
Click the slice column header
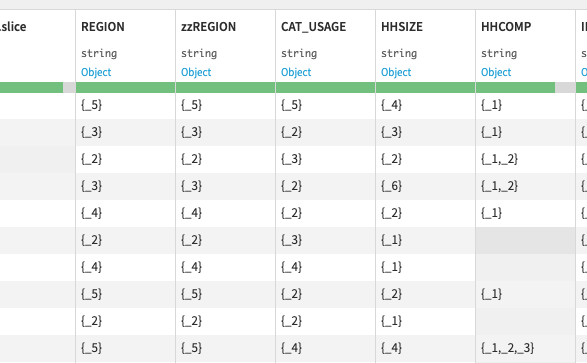[13, 27]
